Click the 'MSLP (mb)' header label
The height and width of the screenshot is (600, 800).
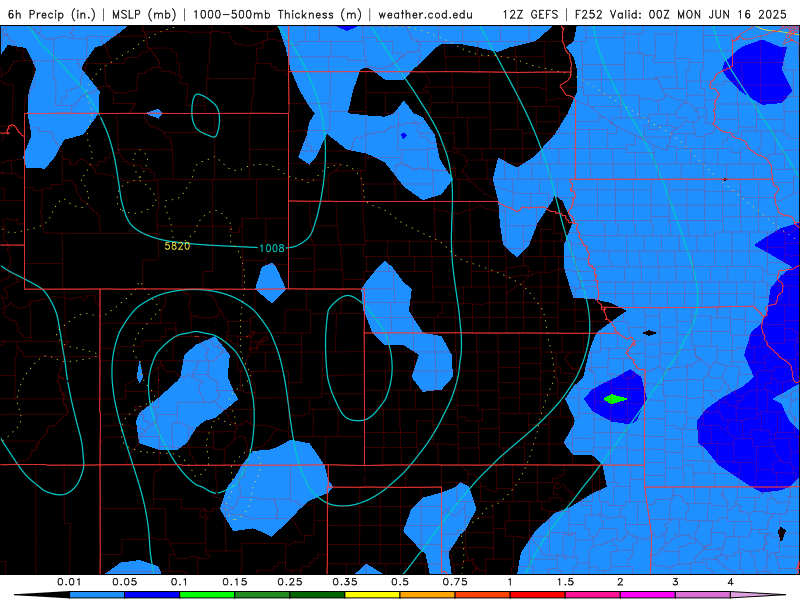[x=144, y=14]
